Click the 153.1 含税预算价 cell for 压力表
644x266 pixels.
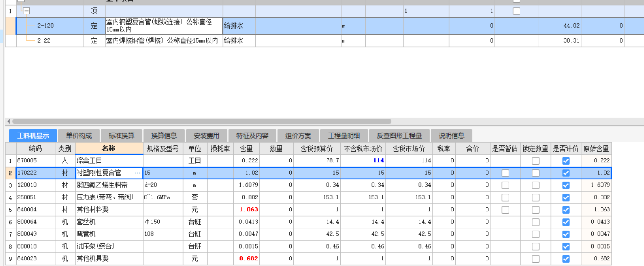point(317,197)
